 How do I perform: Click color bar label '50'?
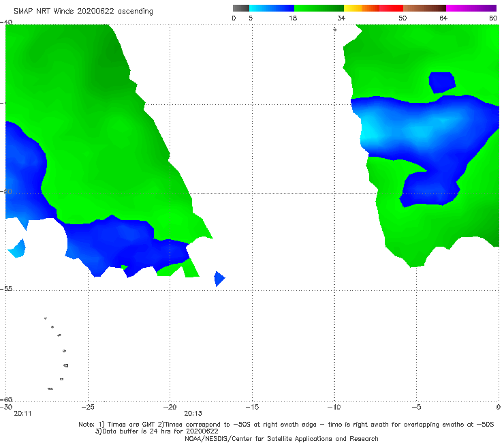(403, 18)
